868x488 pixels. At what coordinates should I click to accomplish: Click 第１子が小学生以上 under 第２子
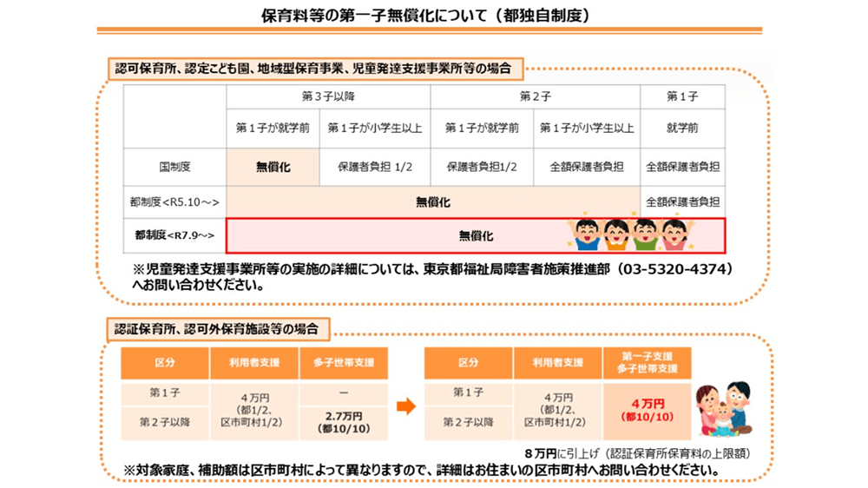(587, 128)
